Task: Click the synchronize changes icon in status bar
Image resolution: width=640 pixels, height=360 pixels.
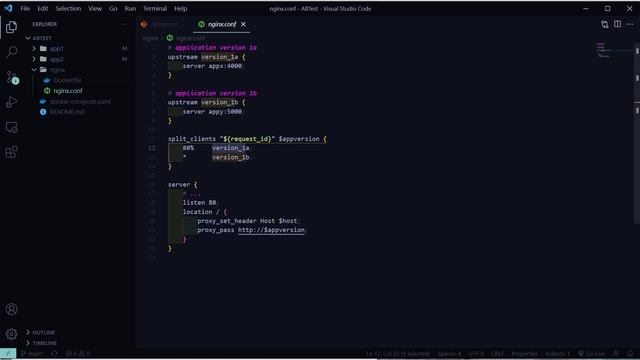Action: click(x=54, y=354)
